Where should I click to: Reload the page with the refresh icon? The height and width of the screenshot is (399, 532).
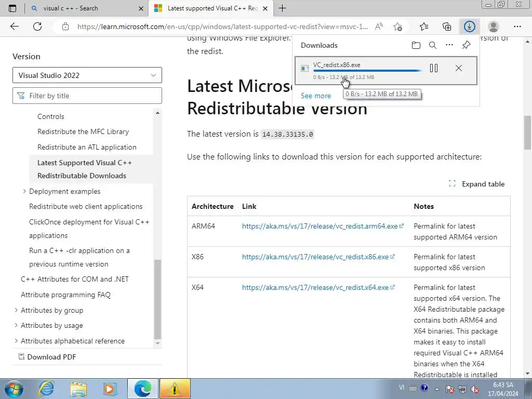[37, 26]
